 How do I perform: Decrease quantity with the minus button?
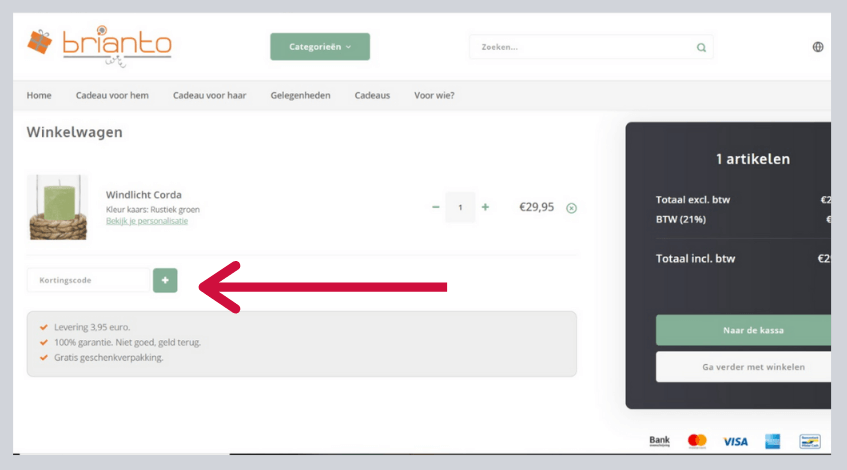pos(435,207)
